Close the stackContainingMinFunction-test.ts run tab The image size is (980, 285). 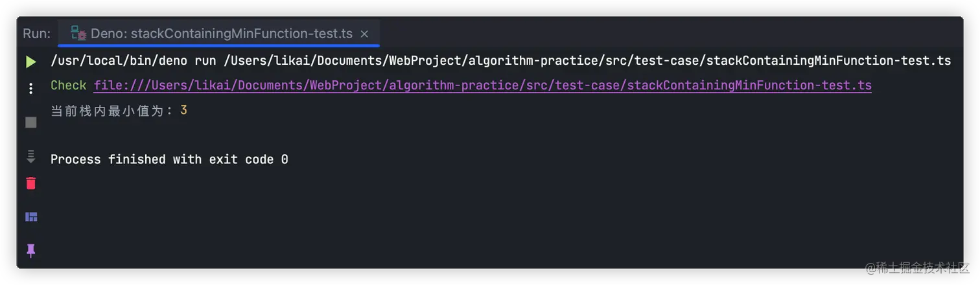tap(364, 34)
